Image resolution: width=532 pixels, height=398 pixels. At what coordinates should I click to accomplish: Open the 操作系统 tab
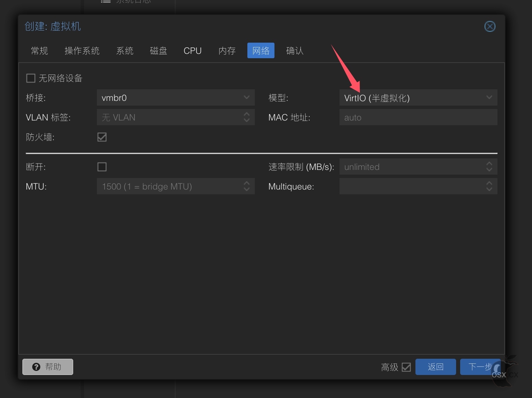82,51
